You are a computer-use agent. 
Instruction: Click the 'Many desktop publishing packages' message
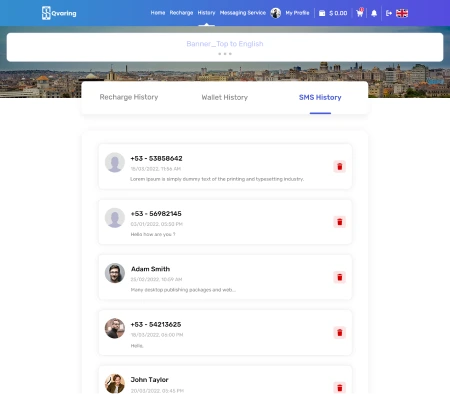183,290
